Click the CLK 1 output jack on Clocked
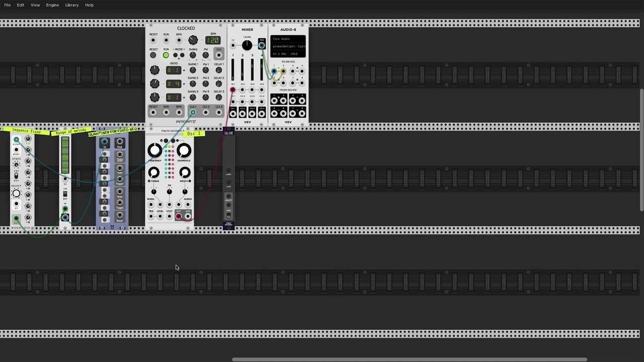The width and height of the screenshot is (644, 362). pyautogui.click(x=193, y=112)
